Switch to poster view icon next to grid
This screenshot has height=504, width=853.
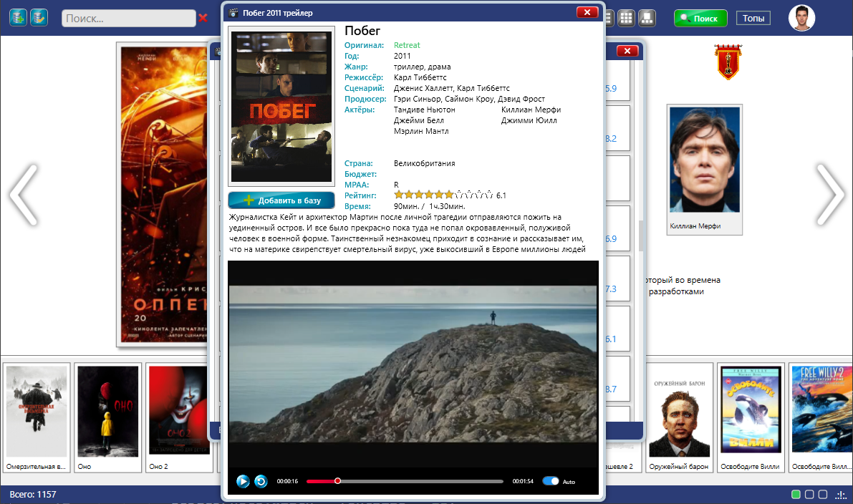(x=647, y=18)
